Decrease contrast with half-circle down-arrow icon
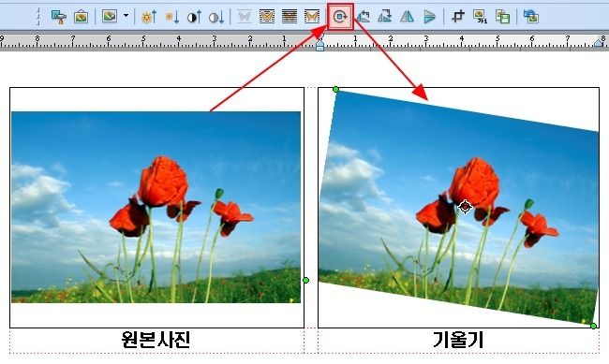This screenshot has width=609, height=364. (x=216, y=17)
